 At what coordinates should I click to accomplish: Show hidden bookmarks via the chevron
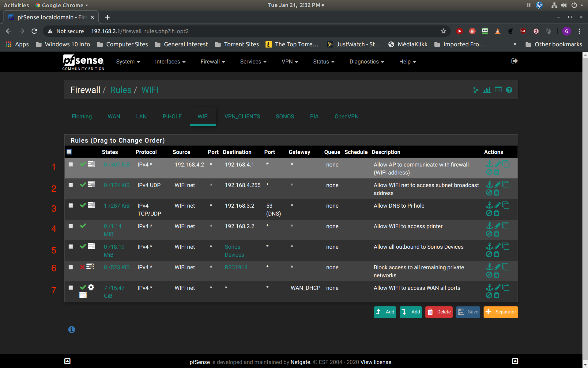pyautogui.click(x=515, y=44)
